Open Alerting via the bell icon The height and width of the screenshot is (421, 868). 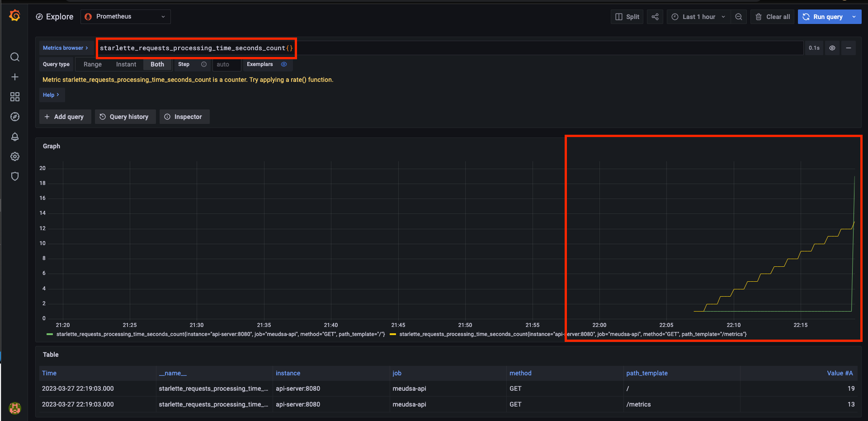[15, 137]
